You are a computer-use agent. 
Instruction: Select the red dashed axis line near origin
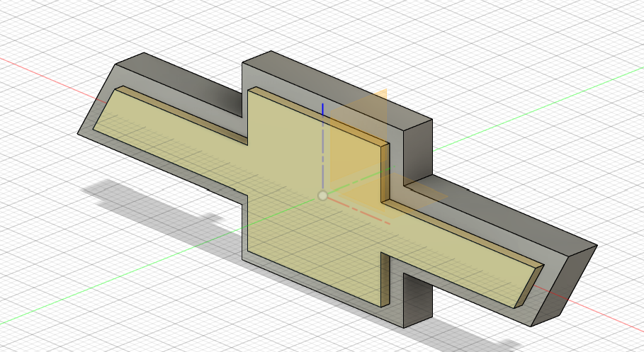pos(358,210)
